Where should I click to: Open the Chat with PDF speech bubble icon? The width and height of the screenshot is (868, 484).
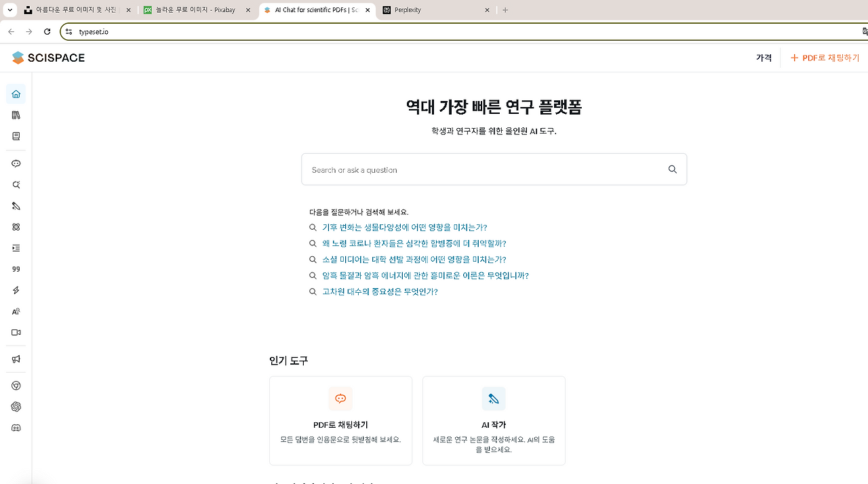click(x=16, y=163)
